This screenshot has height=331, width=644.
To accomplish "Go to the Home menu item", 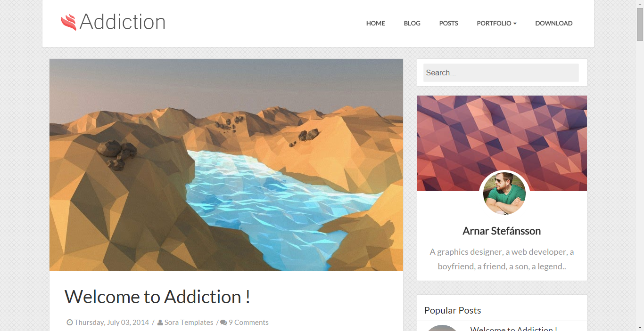I will 376,23.
